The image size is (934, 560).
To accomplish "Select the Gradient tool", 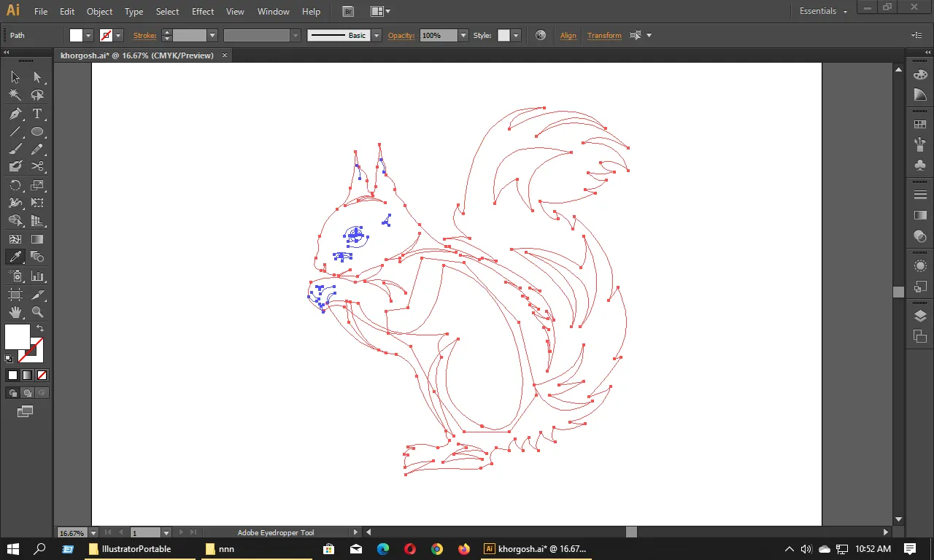I will 37,239.
